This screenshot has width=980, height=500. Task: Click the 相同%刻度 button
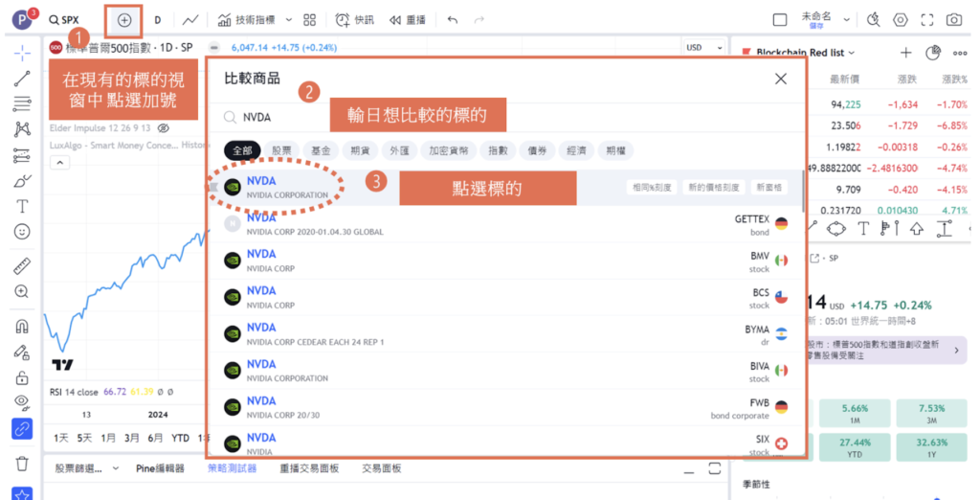click(x=652, y=187)
